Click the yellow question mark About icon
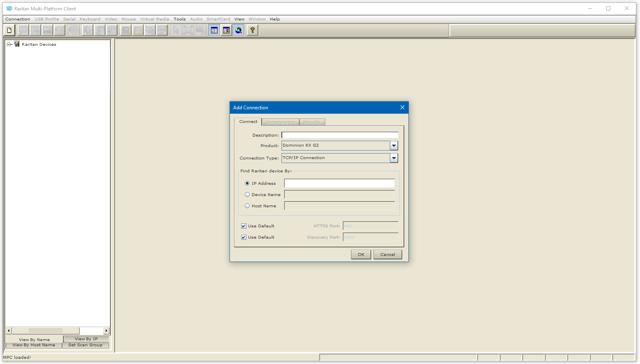 [x=252, y=30]
